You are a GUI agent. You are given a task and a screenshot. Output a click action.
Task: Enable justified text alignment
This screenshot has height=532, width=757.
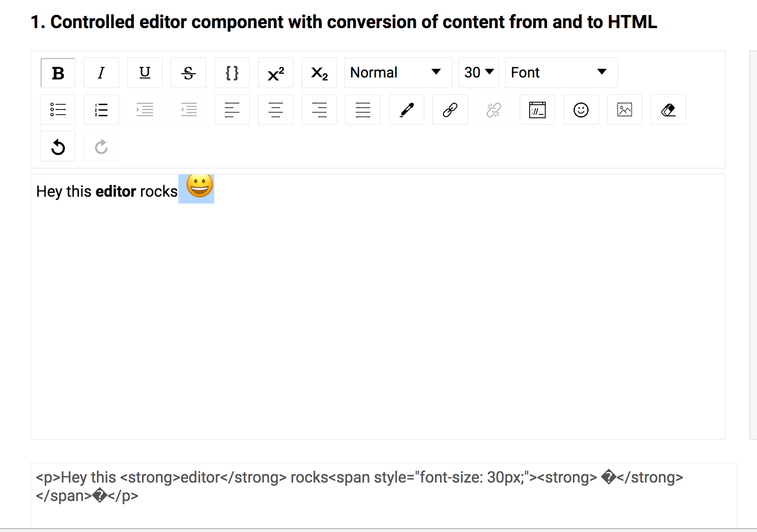(363, 110)
